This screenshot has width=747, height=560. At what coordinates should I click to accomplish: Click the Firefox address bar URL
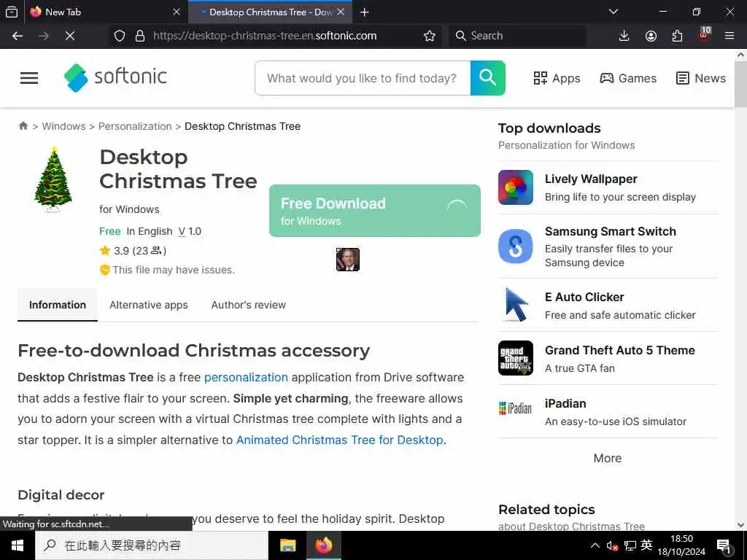265,36
